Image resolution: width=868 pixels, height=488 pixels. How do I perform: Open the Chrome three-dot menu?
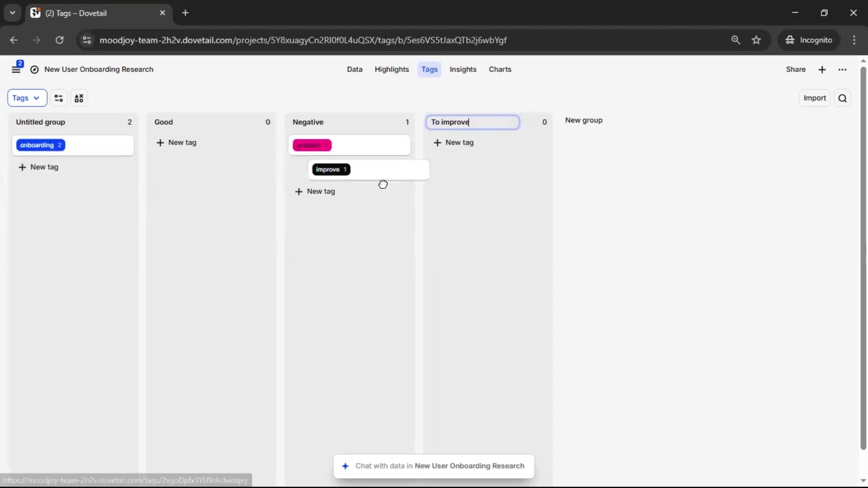coord(854,40)
